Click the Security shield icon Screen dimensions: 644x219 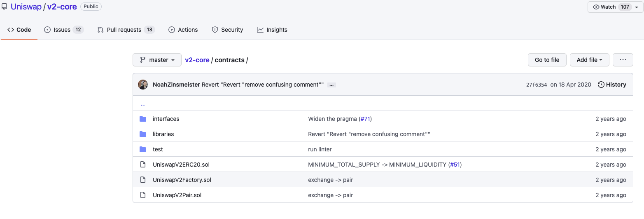pyautogui.click(x=215, y=30)
